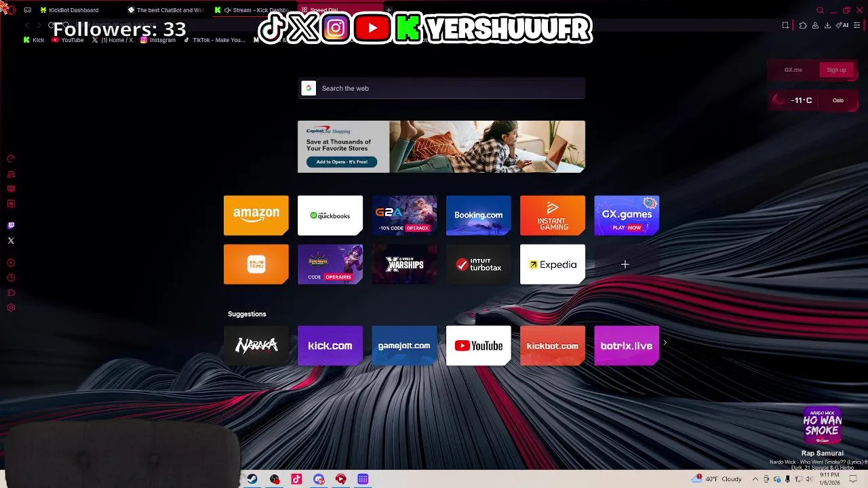Open history clock icon in sidebar
Screen dimensions: 868x488
[11, 278]
